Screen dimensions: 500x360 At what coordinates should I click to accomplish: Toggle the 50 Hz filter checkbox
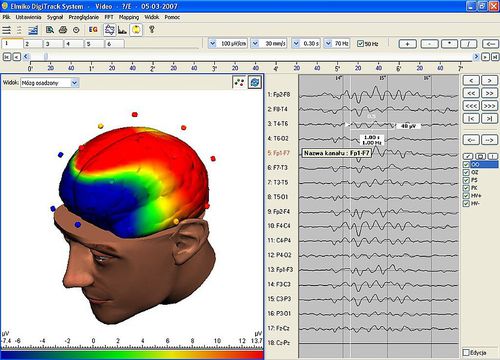[x=360, y=44]
